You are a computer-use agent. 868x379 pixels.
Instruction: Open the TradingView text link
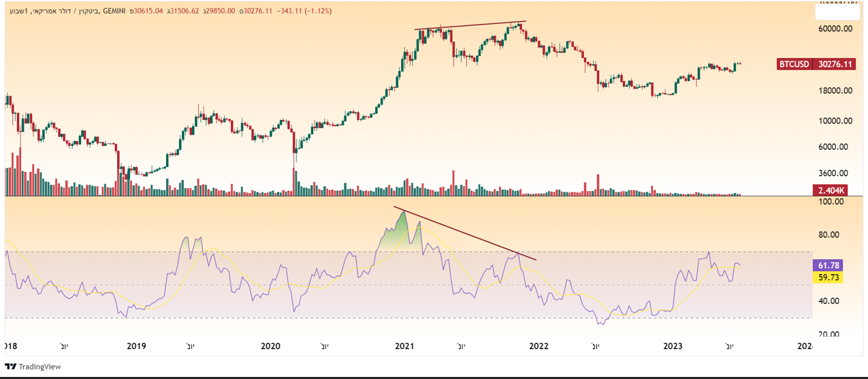(39, 367)
